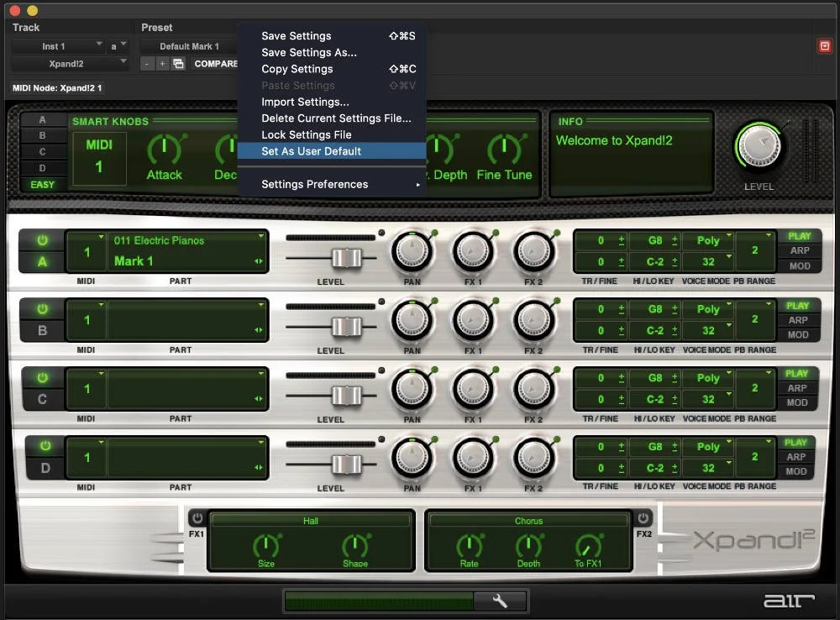Turn the FX 2 knob on part D
The image size is (840, 620).
click(533, 458)
